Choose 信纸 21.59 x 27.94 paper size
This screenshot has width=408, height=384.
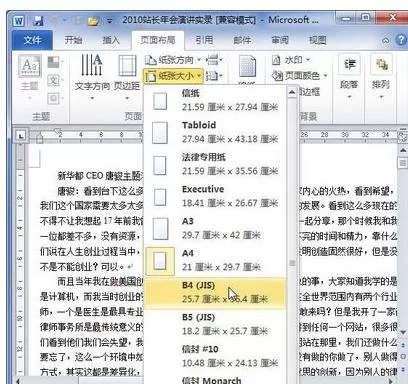(x=215, y=100)
